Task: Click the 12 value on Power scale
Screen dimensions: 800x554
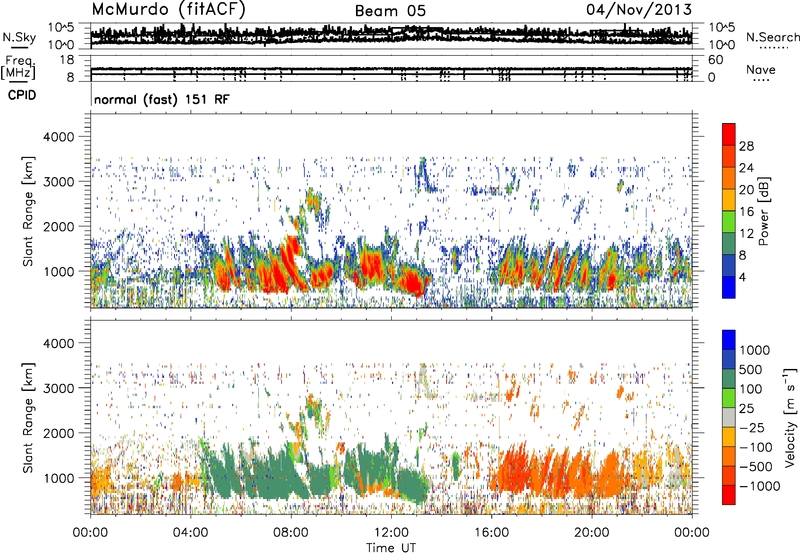Action: click(746, 234)
